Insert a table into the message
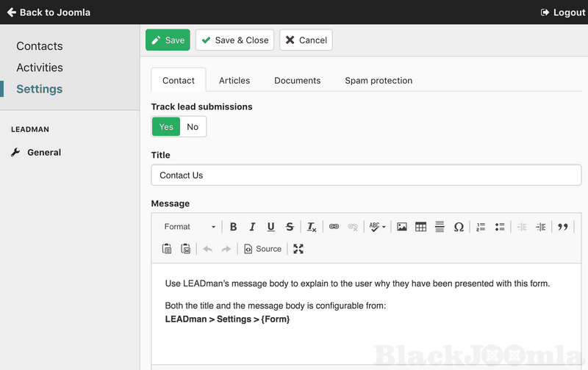This screenshot has width=588, height=370. (x=421, y=227)
